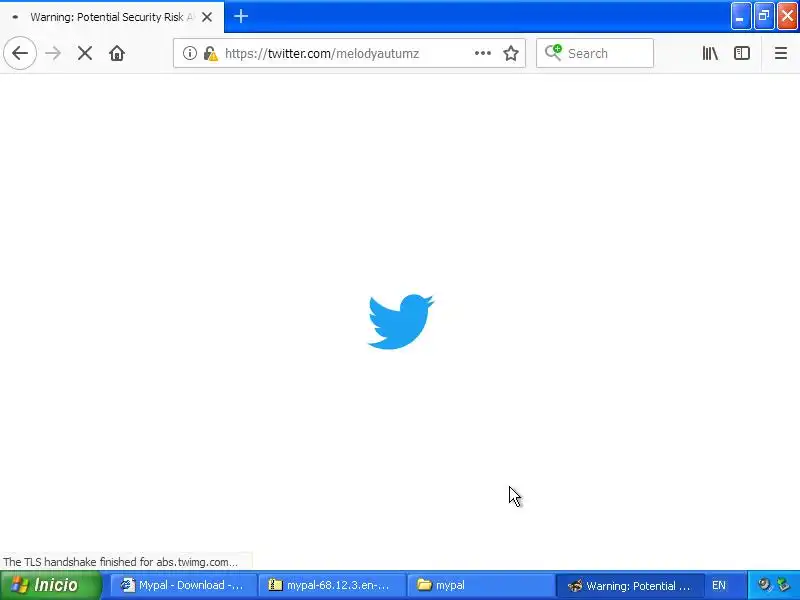The width and height of the screenshot is (800, 600).
Task: Switch to mypal-68.12.3.en archive taskbar window
Action: tap(332, 585)
